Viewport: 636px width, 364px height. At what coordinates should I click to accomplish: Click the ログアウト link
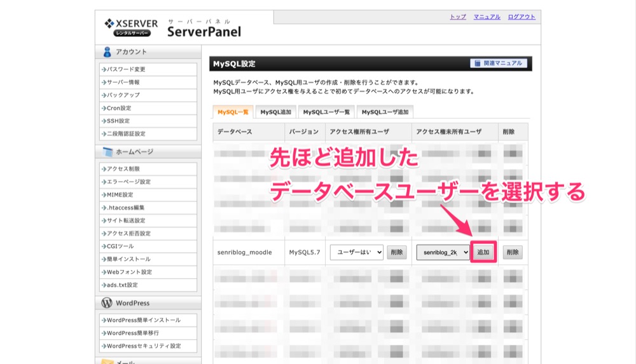[x=522, y=17]
